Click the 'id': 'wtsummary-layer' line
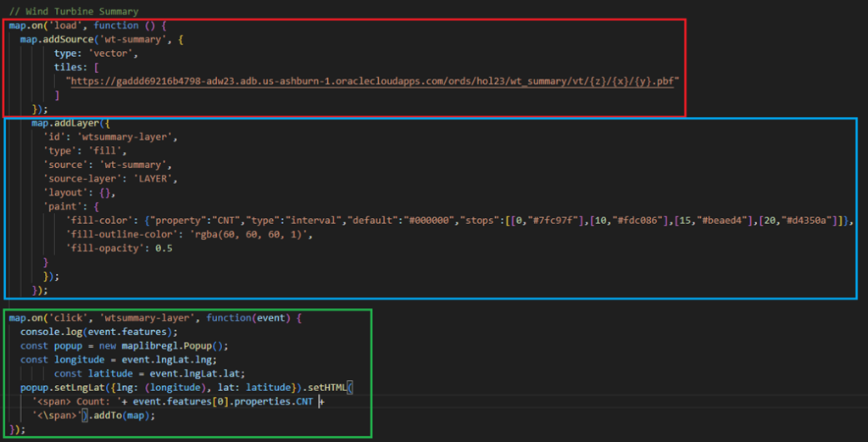This screenshot has height=442, width=868. click(x=110, y=137)
